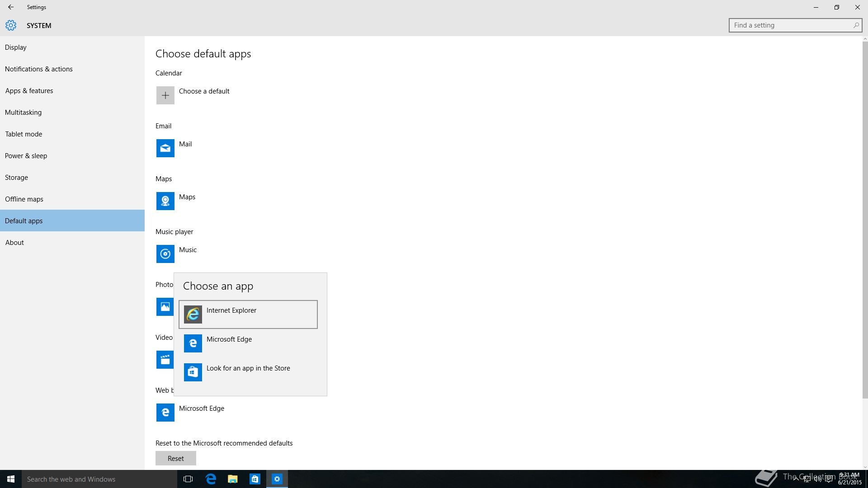This screenshot has height=488, width=868.
Task: Open the Windows Start button
Action: [11, 479]
